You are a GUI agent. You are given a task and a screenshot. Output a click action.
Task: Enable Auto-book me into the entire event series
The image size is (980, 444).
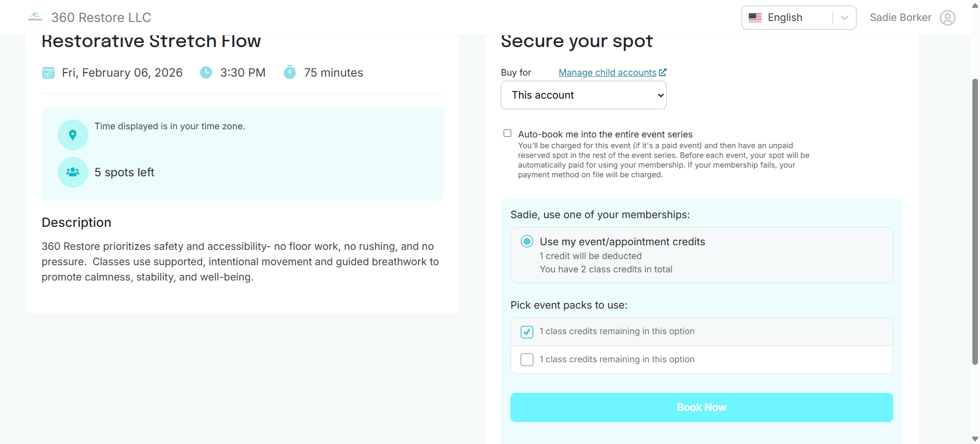coord(507,133)
